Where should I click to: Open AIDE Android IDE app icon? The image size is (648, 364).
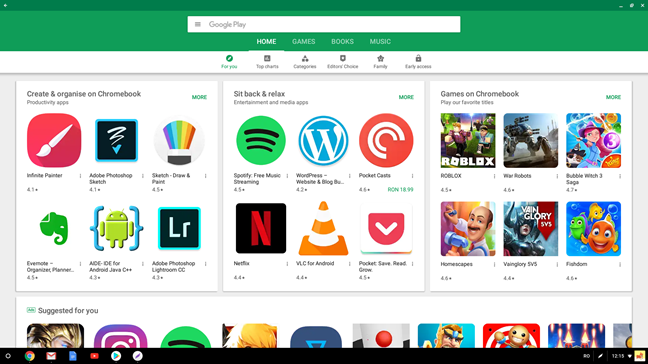(117, 228)
